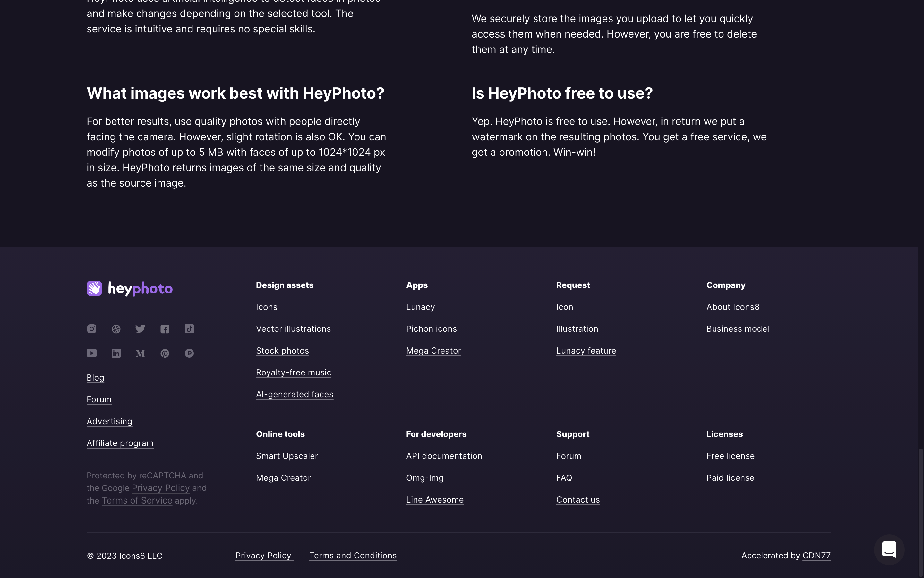924x578 pixels.
Task: Open Mega Creator under Online tools
Action: (283, 478)
